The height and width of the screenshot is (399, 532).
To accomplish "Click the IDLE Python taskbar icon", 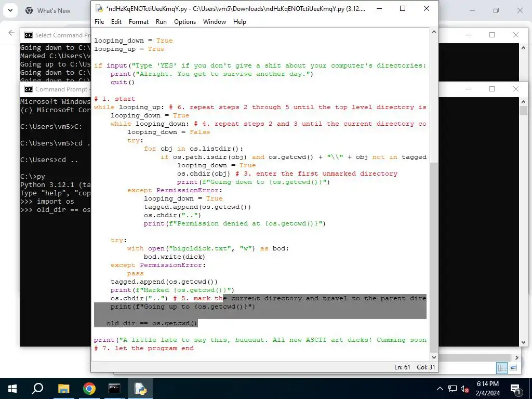I will coord(140,389).
